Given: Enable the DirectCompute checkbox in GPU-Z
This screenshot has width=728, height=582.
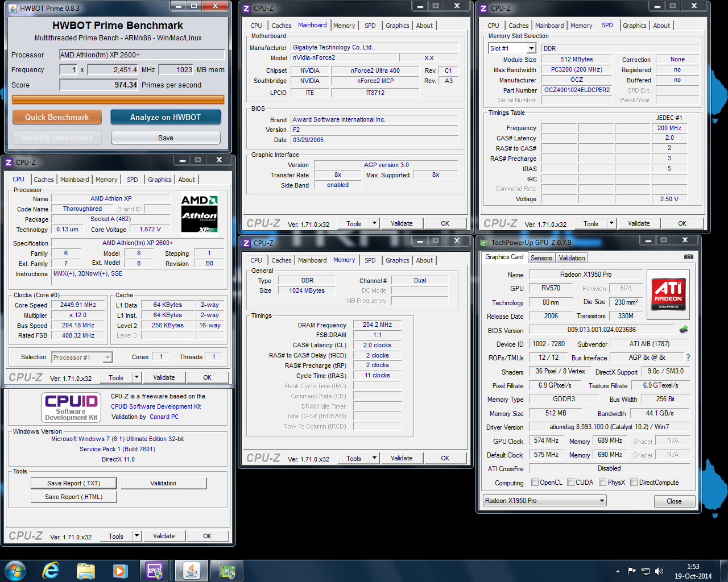Looking at the screenshot, I should [x=634, y=483].
